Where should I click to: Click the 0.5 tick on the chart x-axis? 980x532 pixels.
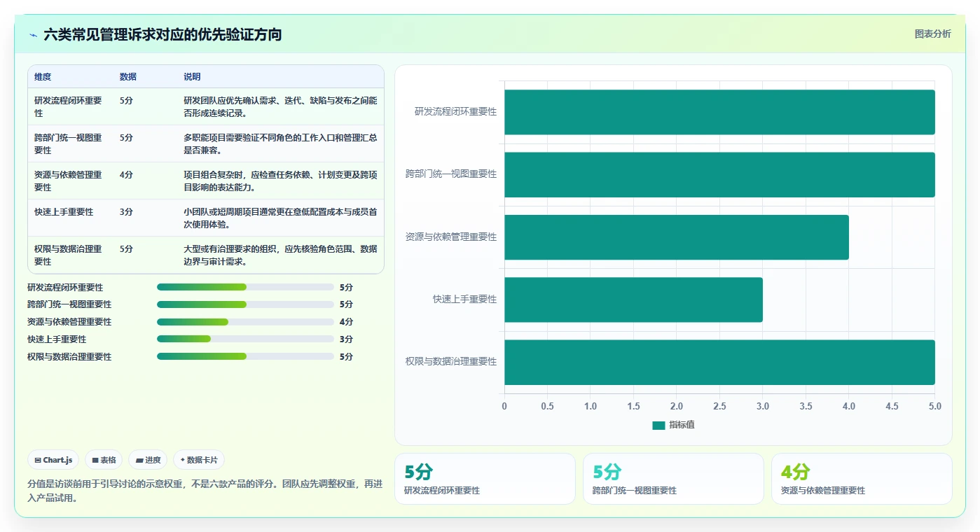[x=547, y=406]
